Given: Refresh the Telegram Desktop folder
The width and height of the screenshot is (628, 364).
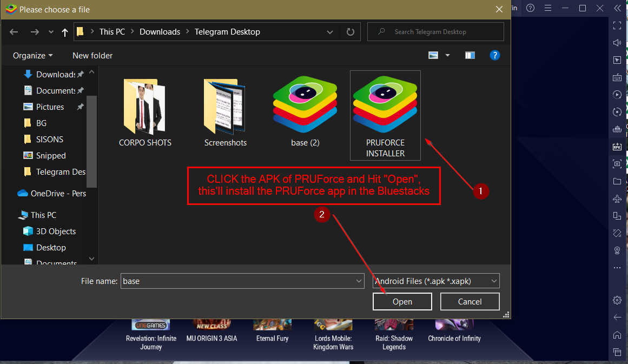Looking at the screenshot, I should click(351, 31).
